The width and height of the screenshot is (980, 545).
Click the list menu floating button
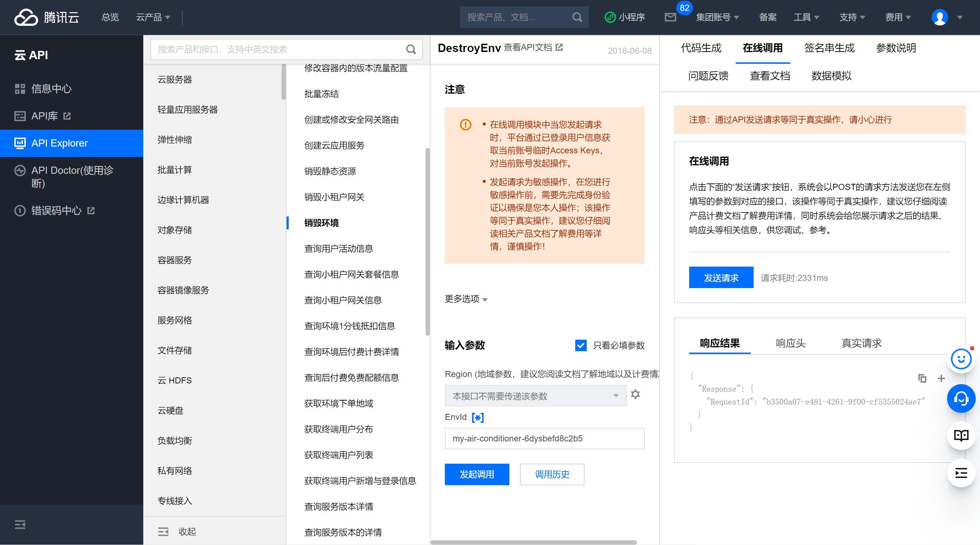click(x=961, y=473)
